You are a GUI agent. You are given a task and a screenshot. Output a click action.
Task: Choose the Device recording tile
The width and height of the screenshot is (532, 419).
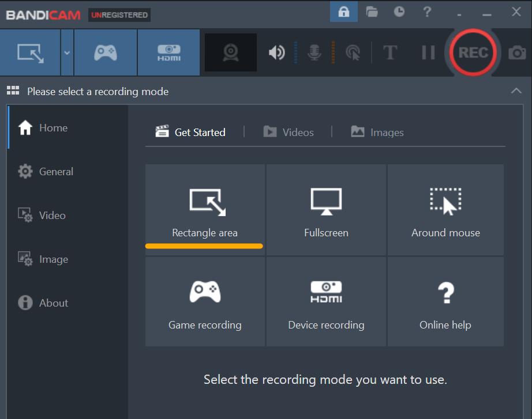pyautogui.click(x=326, y=301)
